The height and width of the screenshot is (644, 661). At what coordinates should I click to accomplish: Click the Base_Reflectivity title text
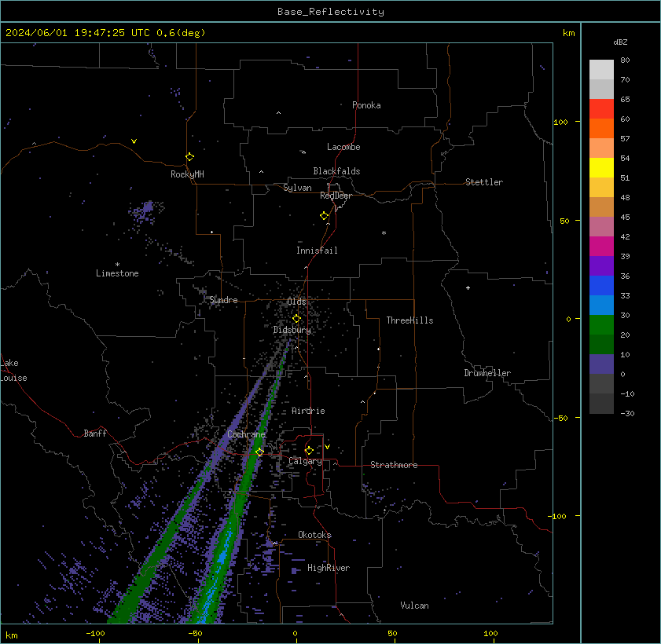[x=330, y=12]
